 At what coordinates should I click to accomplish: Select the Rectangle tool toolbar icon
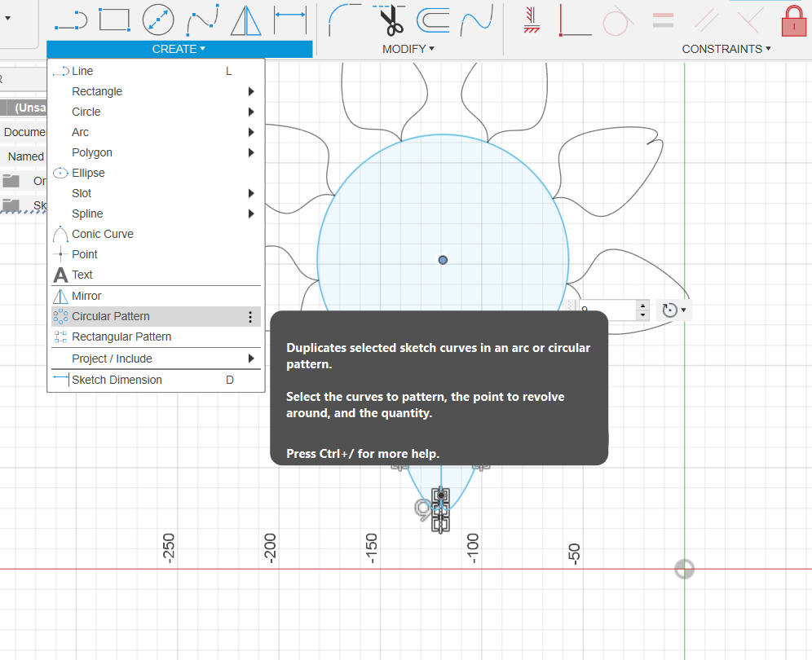pos(114,20)
